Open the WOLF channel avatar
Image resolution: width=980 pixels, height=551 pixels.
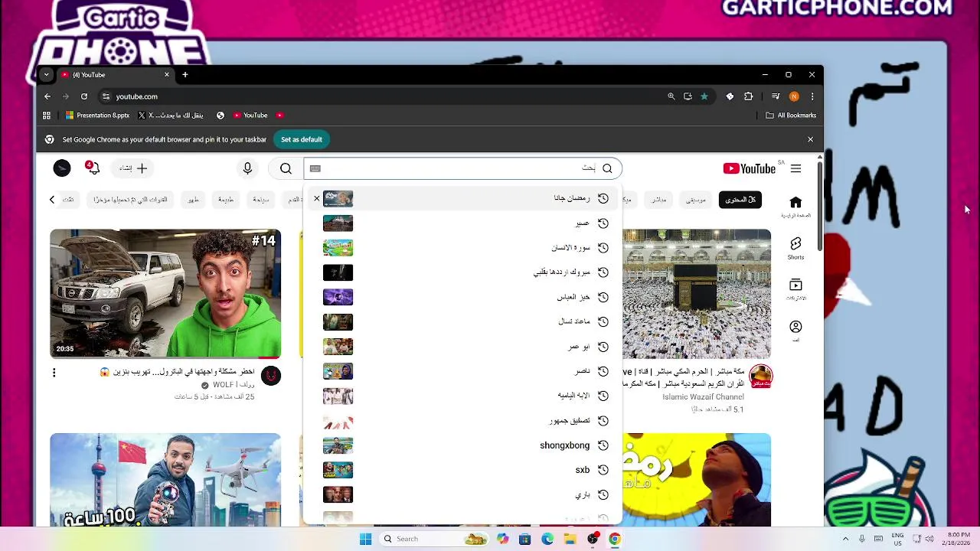271,376
